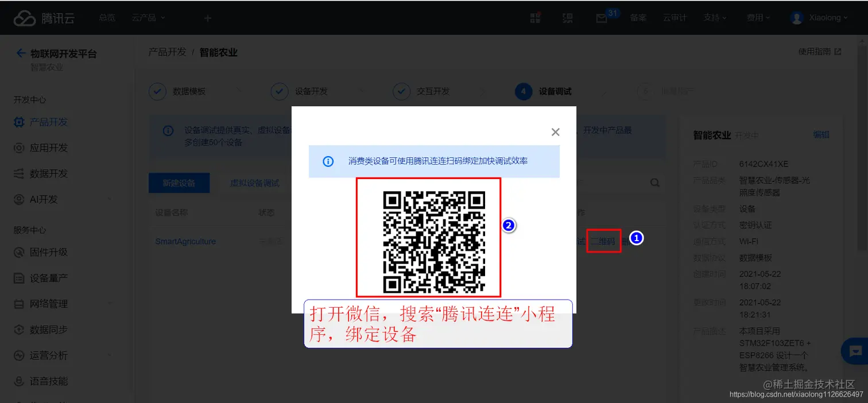Screen dimensions: 868x403
Task: Go to step 4 设备调试
Action: [x=544, y=91]
